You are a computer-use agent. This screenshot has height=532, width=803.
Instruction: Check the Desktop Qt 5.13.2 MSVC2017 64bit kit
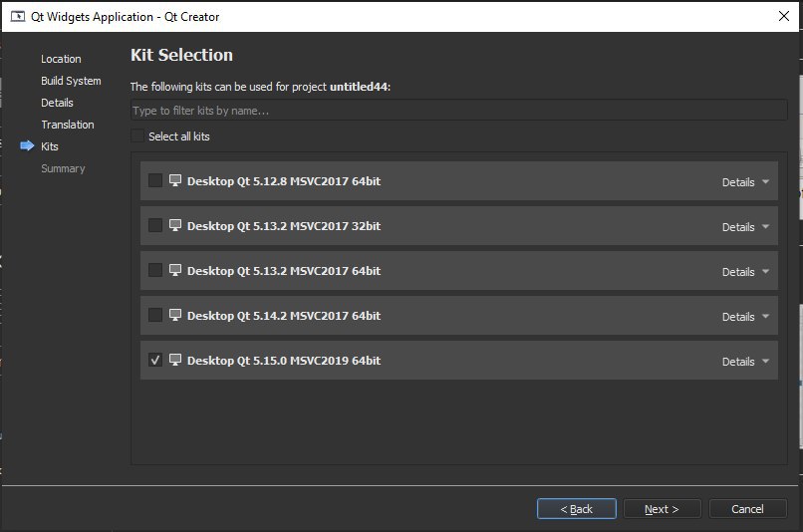[x=155, y=270]
